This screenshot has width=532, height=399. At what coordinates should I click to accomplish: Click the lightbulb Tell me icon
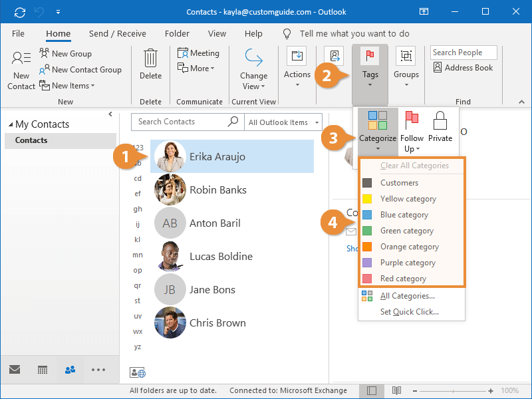(x=287, y=34)
